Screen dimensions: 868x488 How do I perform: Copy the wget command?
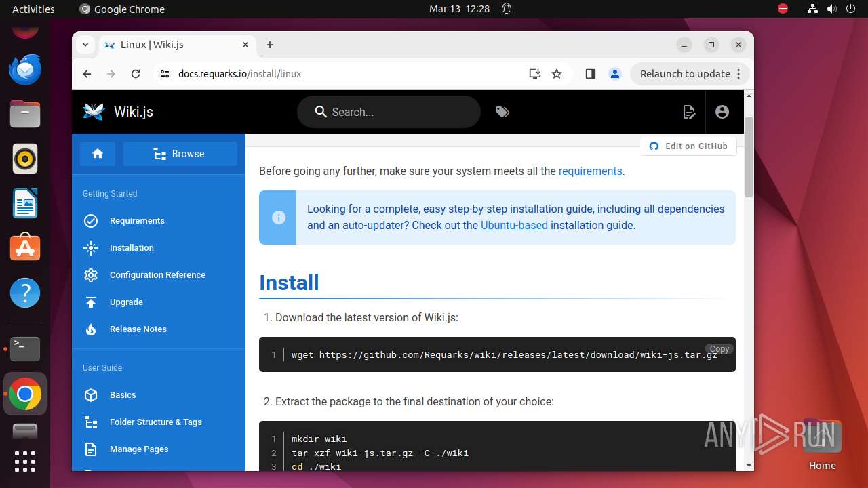(719, 349)
